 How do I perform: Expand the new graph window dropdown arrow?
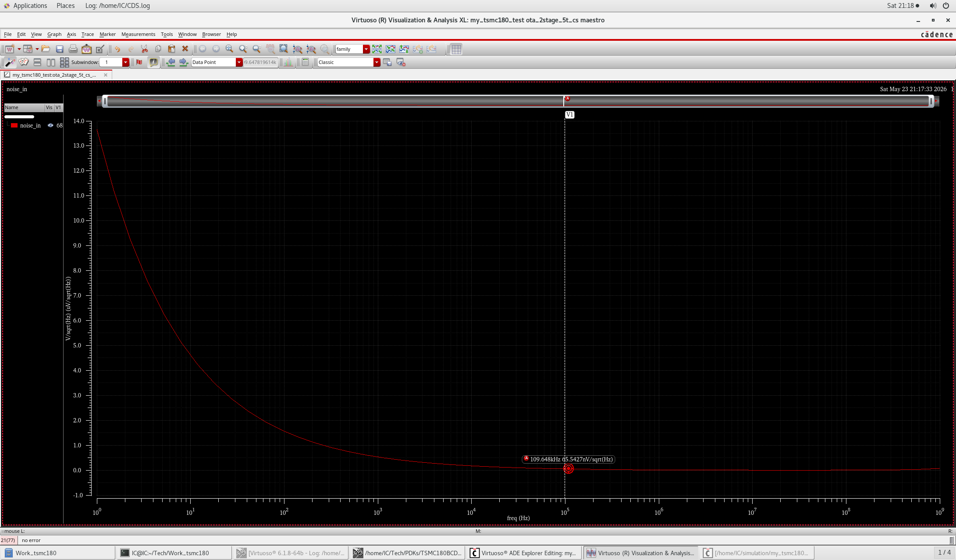(x=19, y=49)
